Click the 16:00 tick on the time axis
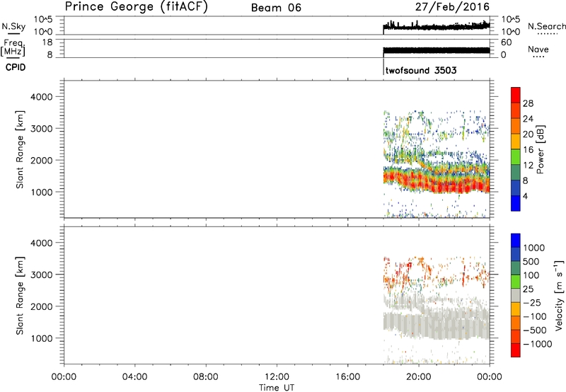This screenshot has height=392, width=566. pyautogui.click(x=348, y=376)
